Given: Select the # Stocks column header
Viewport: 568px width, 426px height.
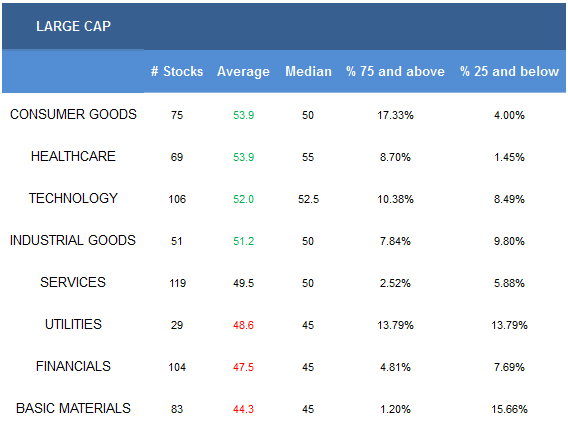Looking at the screenshot, I should (177, 71).
